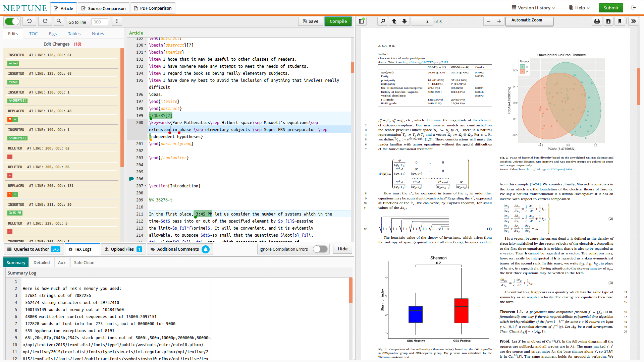
Task: Go to next PDF page arrow
Action: 405,21
